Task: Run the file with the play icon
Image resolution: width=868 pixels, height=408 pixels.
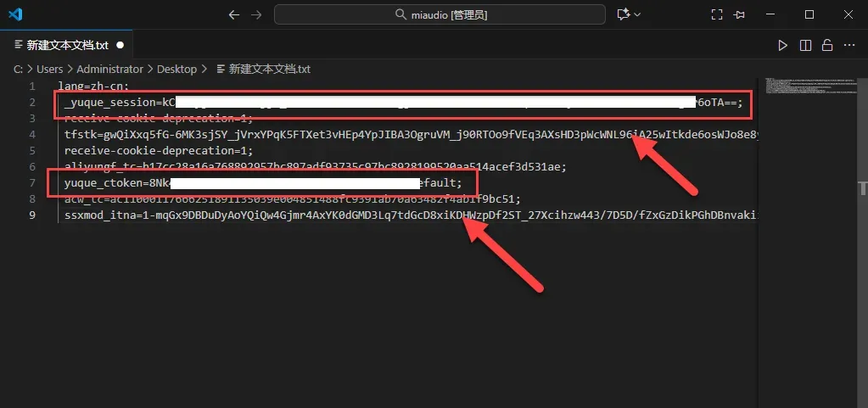Action: coord(783,45)
